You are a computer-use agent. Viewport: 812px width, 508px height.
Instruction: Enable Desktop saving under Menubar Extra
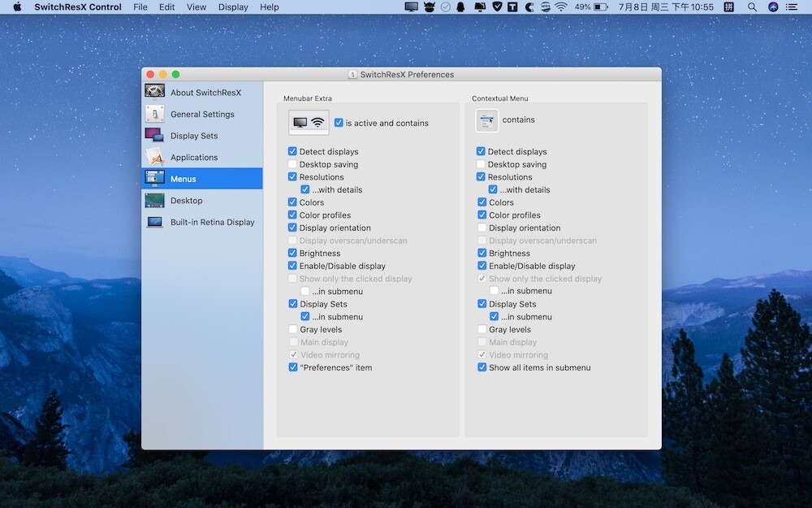coord(292,164)
